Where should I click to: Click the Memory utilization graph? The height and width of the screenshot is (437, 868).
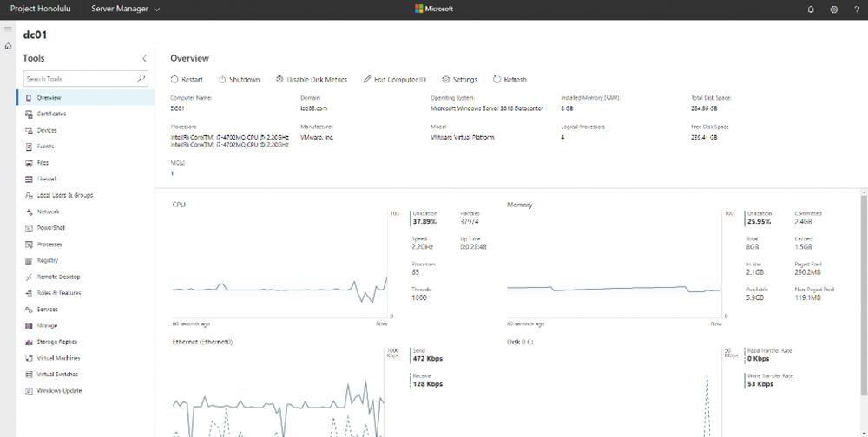(615, 265)
